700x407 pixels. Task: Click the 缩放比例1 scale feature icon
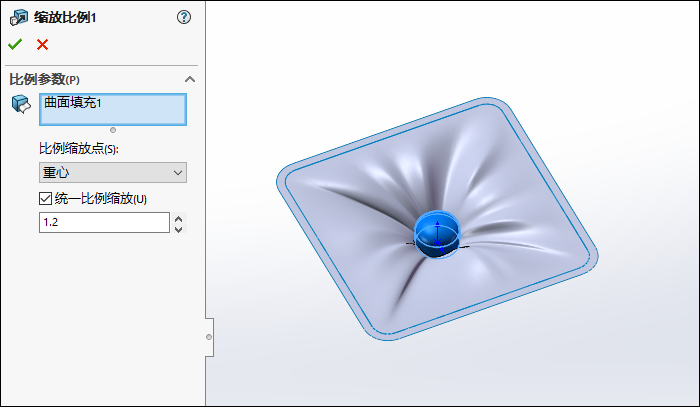tap(19, 17)
